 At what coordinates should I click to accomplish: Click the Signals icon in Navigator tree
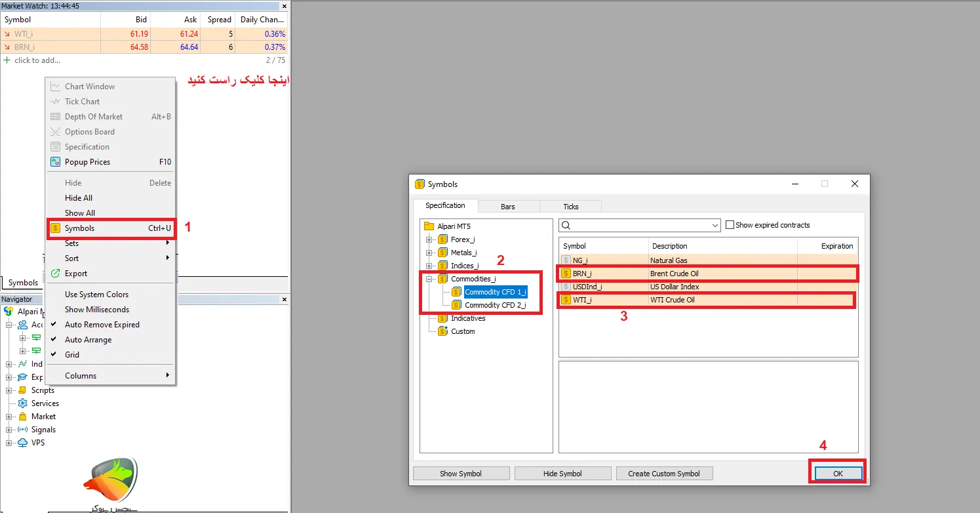coord(22,430)
